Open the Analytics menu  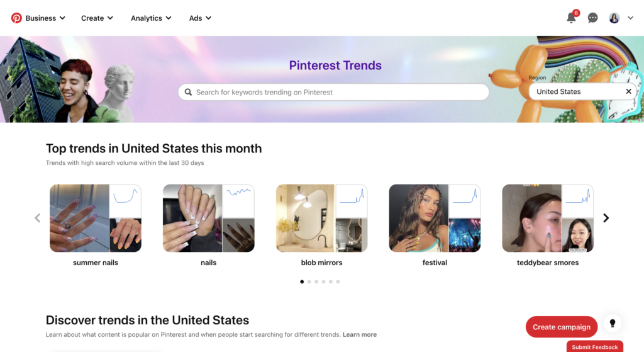pos(151,18)
